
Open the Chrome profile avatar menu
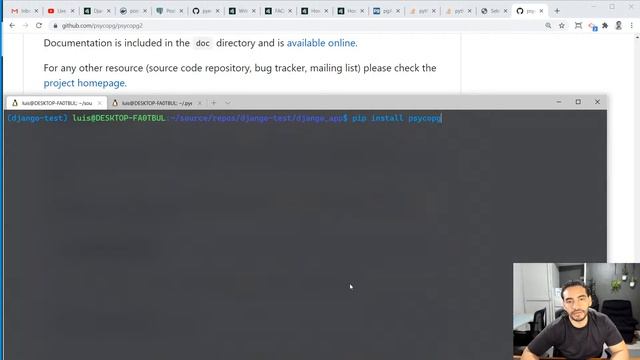[x=618, y=26]
